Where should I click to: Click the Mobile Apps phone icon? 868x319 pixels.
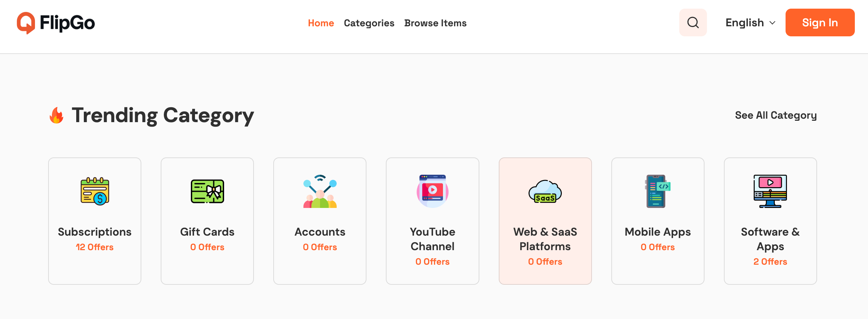click(x=657, y=191)
